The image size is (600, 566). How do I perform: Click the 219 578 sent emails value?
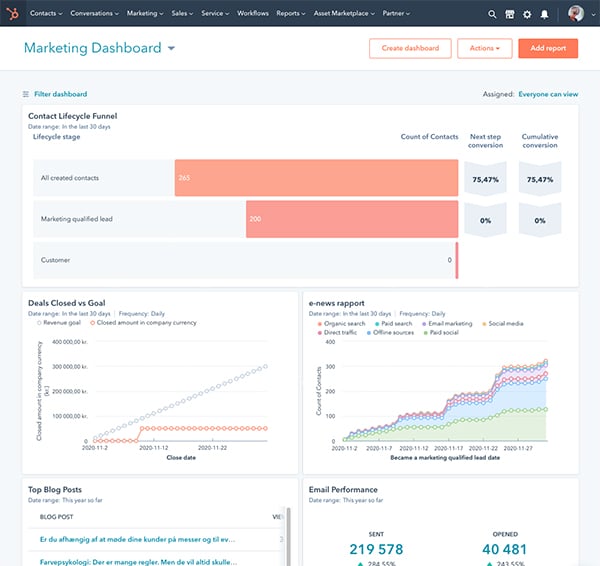pos(376,549)
